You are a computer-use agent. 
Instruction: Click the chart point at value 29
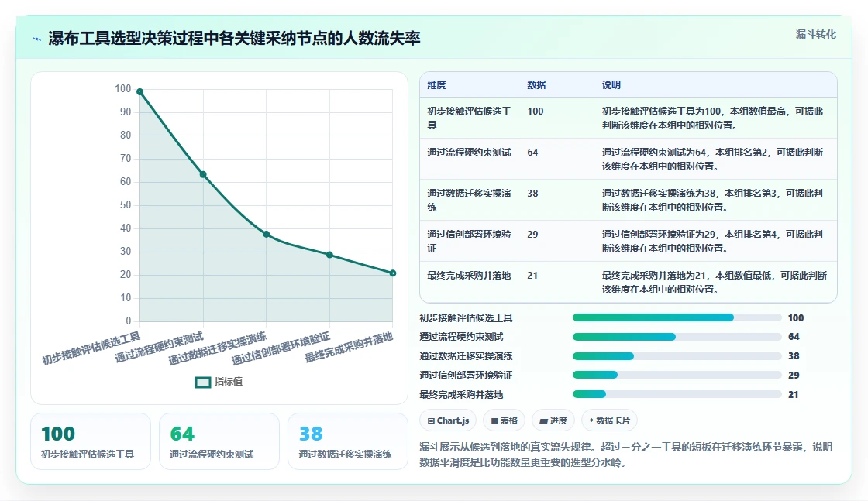point(329,255)
